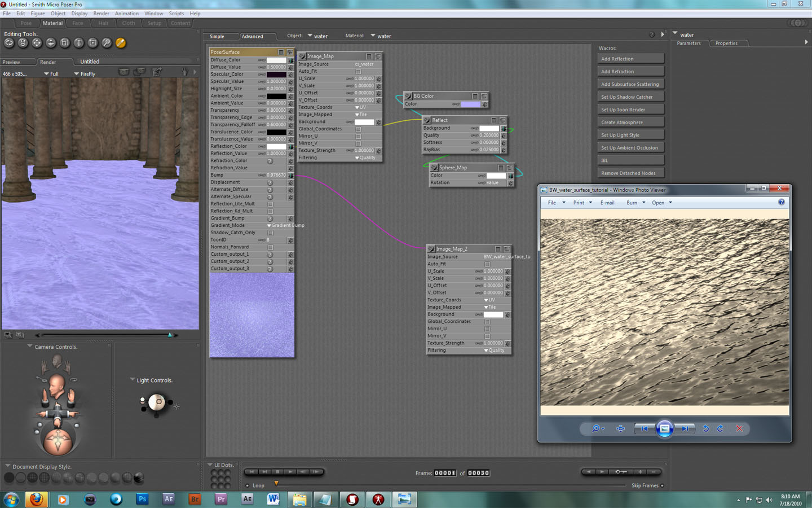Toggle the Loop radio button
The height and width of the screenshot is (508, 812).
tap(248, 485)
